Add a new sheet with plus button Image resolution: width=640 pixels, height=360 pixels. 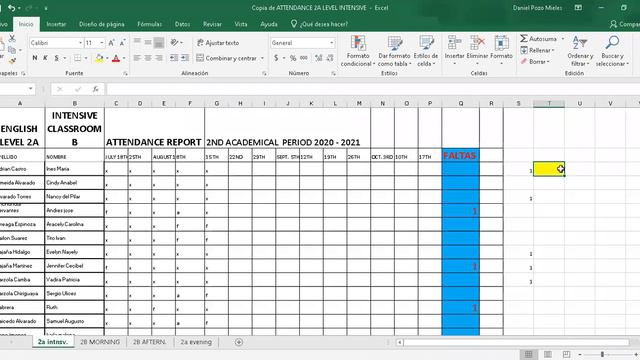click(239, 342)
